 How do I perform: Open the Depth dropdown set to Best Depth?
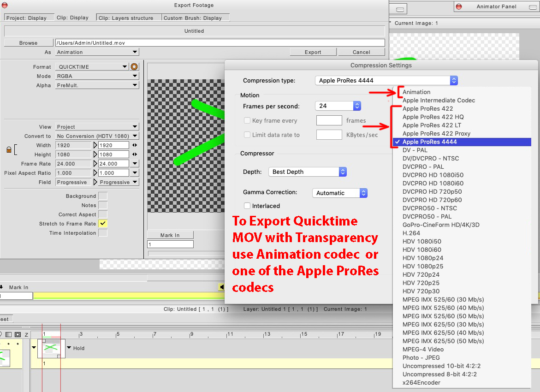pyautogui.click(x=307, y=172)
